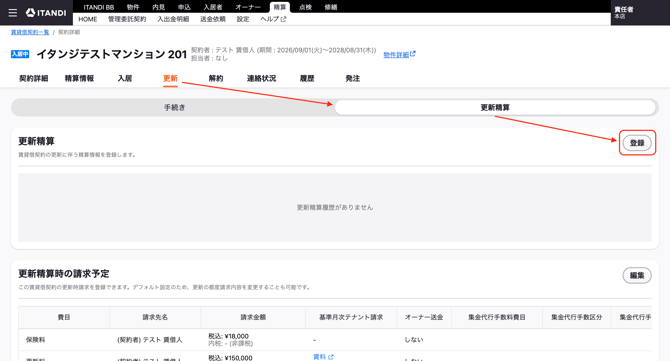Switch to the 連絡状況 tab
670x361 pixels.
262,79
